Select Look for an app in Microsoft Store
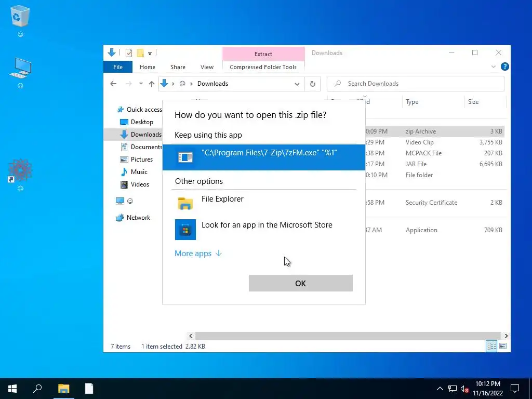Image resolution: width=532 pixels, height=399 pixels. click(263, 229)
